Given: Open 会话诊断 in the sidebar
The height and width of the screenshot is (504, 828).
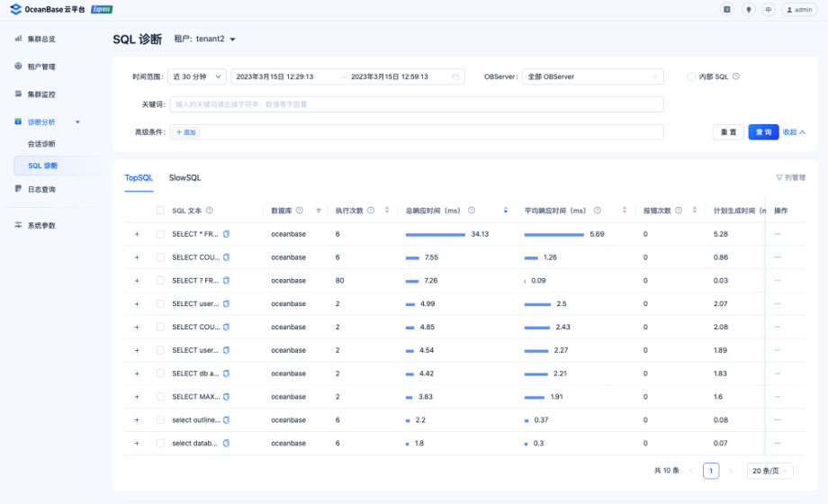Looking at the screenshot, I should click(x=41, y=144).
